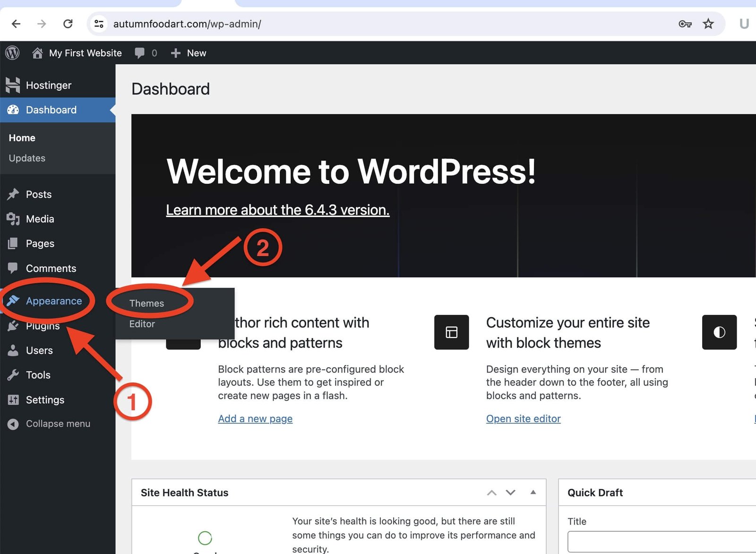Open site information icon in address bar
This screenshot has height=554, width=756.
coord(99,24)
